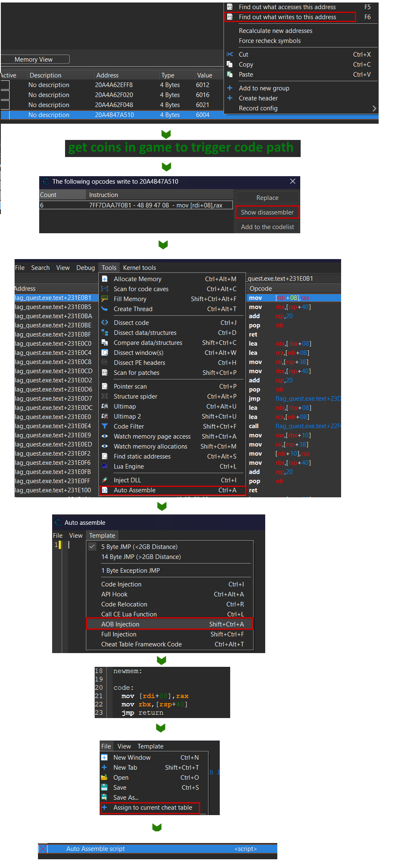The width and height of the screenshot is (417, 868).
Task: Click the plus icon beside Add to new group
Action: (230, 88)
